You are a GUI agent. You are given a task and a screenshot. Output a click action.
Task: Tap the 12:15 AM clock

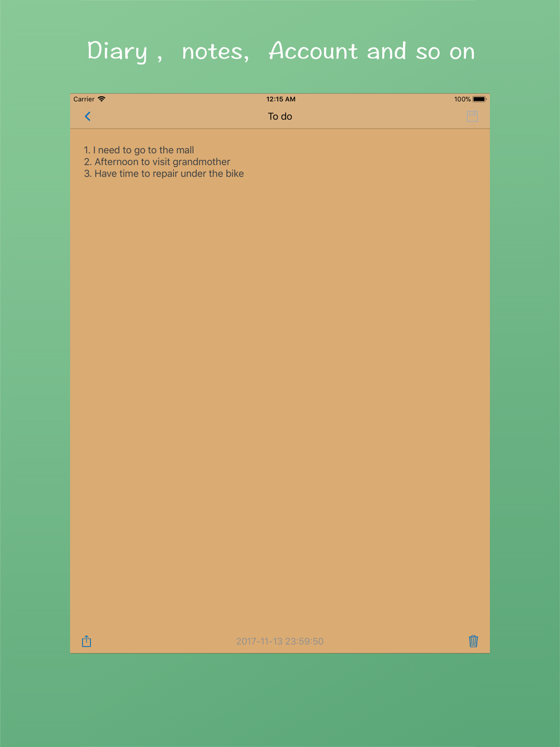[x=281, y=99]
